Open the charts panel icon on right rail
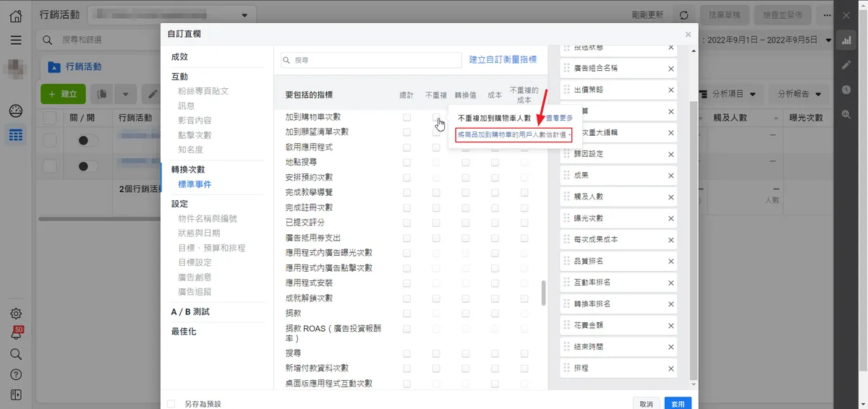This screenshot has width=868, height=409. tap(846, 40)
